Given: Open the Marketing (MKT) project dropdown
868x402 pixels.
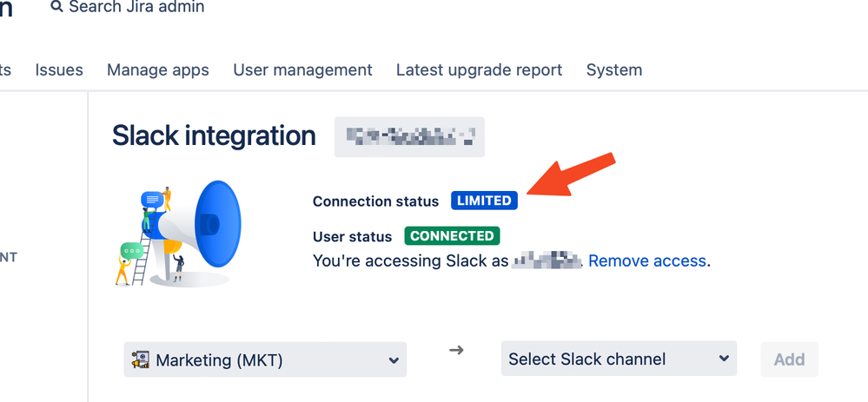Looking at the screenshot, I should click(x=265, y=359).
